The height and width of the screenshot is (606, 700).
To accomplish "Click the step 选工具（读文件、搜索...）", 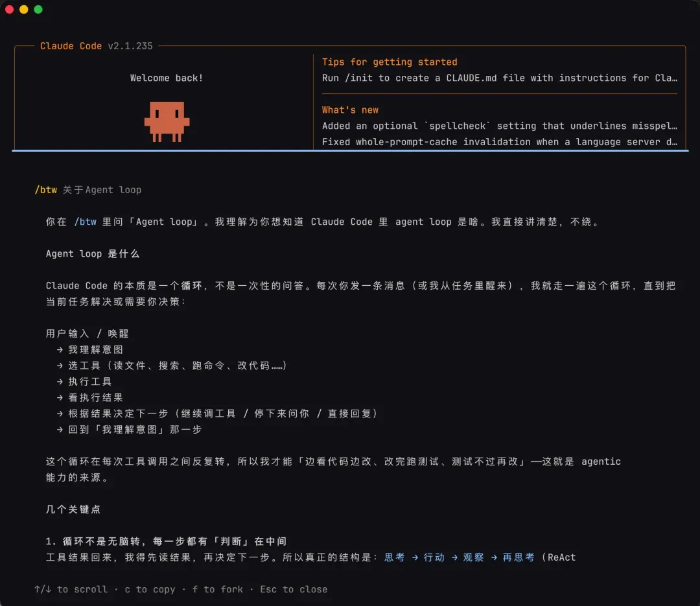I will point(177,366).
